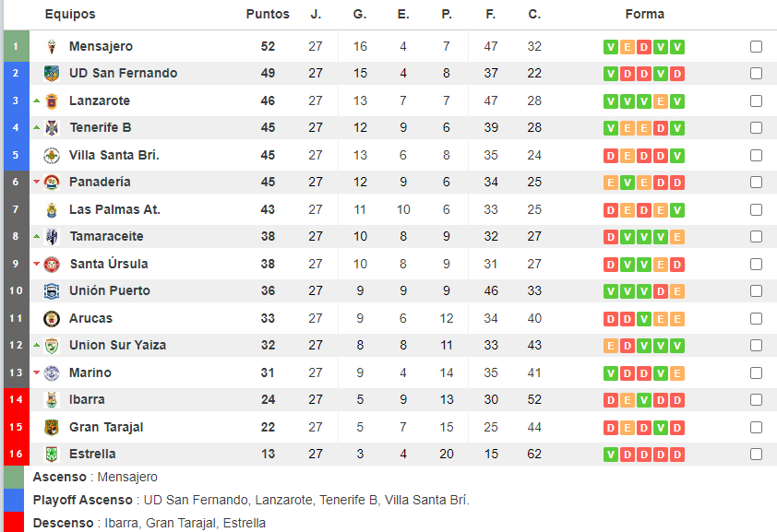Click the Mensajero team crest icon
Viewport: 777px width, 532px height.
pos(52,47)
